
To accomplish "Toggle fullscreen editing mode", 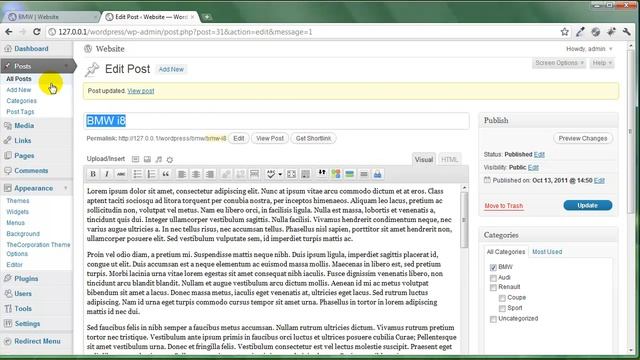I will click(x=291, y=174).
